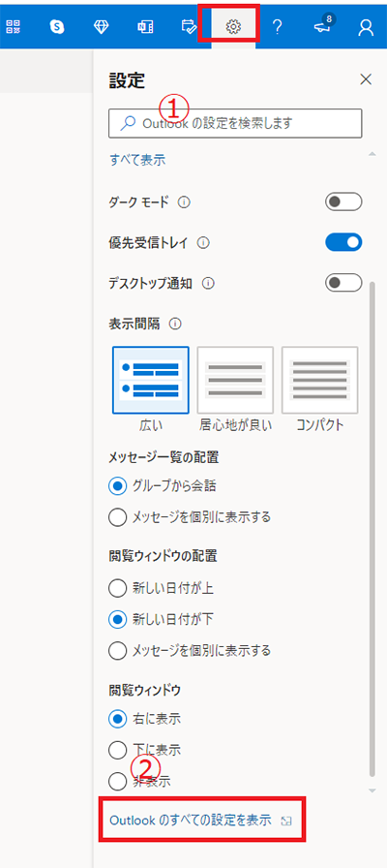
Task: Enable the デスクトップ通知 switch
Action: point(343,283)
